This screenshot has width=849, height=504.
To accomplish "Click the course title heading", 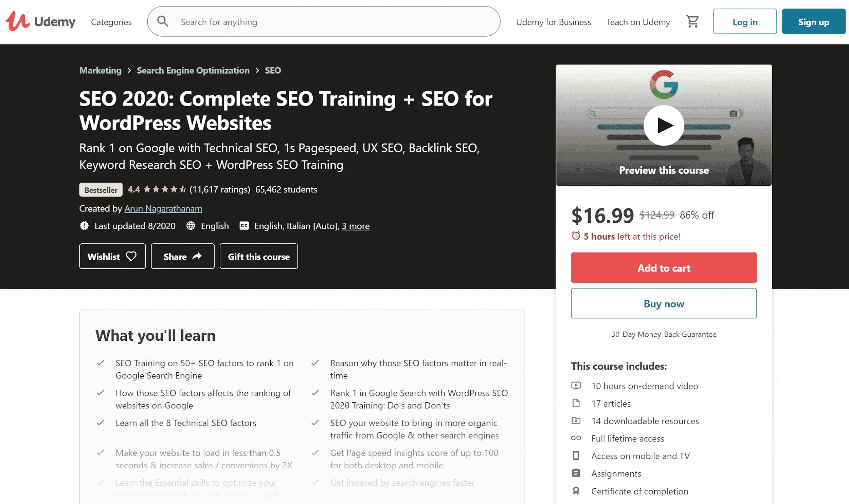I will pos(285,110).
